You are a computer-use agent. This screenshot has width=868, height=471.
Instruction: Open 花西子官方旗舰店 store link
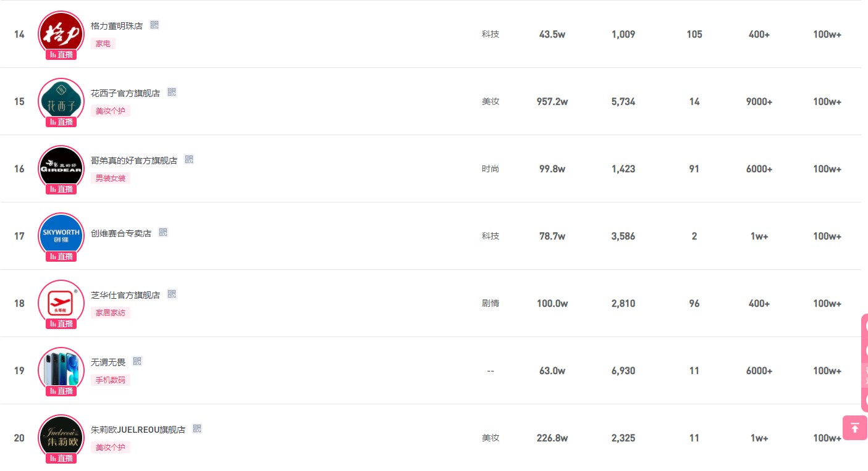(x=125, y=93)
